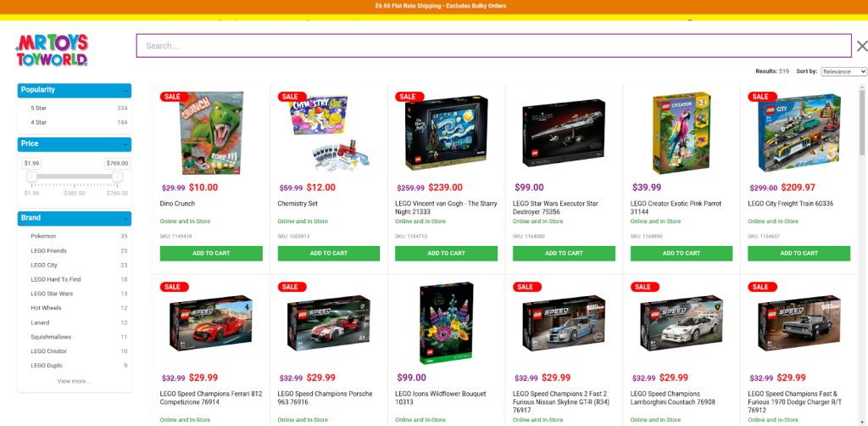Click View more brands link
Image resolution: width=868 pixels, height=426 pixels.
point(75,381)
